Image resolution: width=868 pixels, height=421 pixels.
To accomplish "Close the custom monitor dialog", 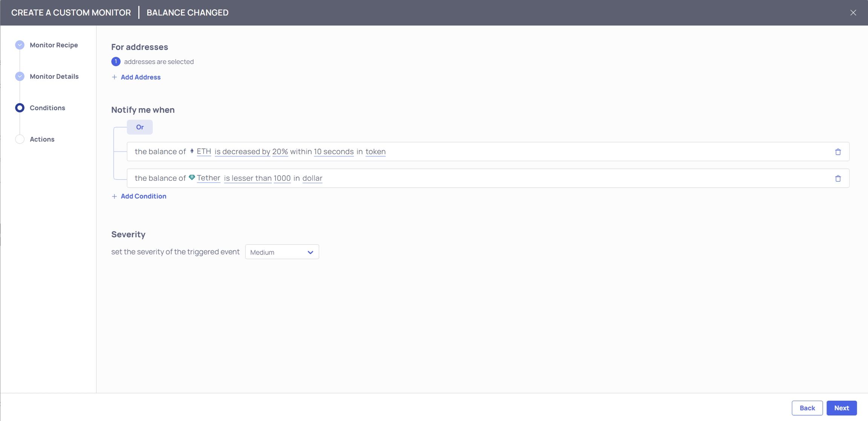I will click(x=853, y=13).
